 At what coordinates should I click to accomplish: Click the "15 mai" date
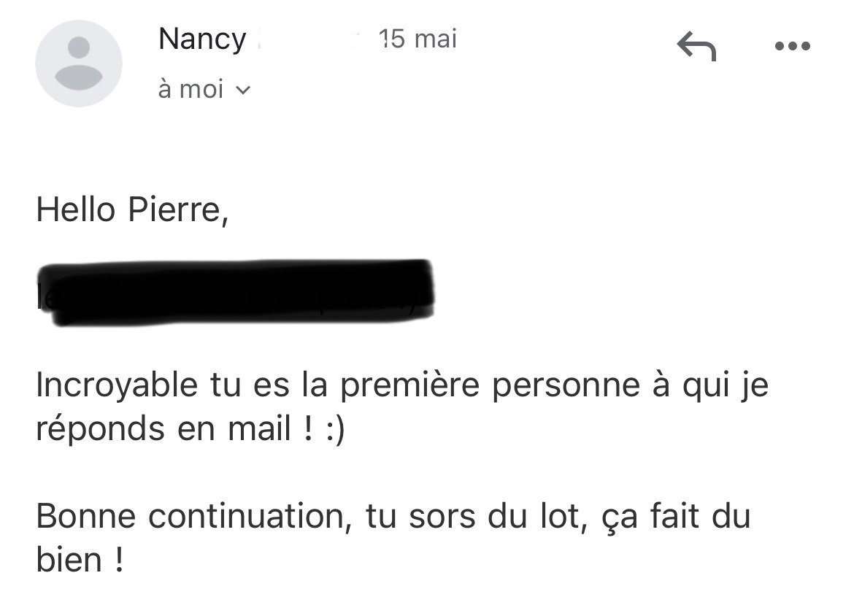pyautogui.click(x=418, y=39)
